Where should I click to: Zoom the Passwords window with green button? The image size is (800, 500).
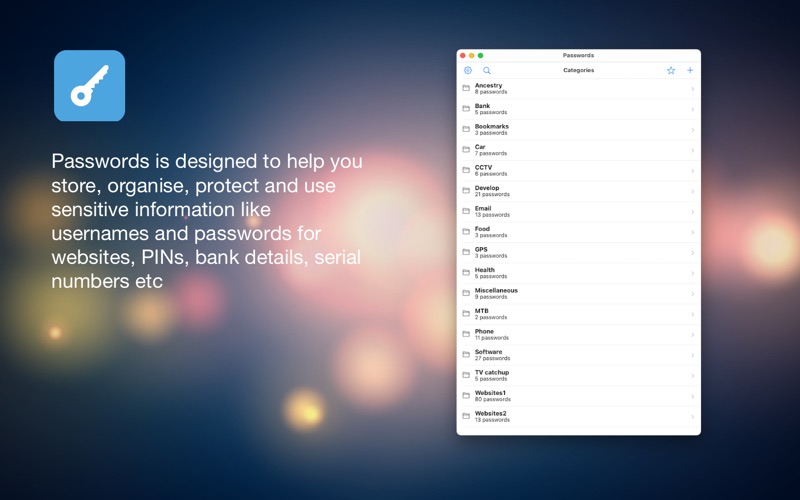pos(480,55)
